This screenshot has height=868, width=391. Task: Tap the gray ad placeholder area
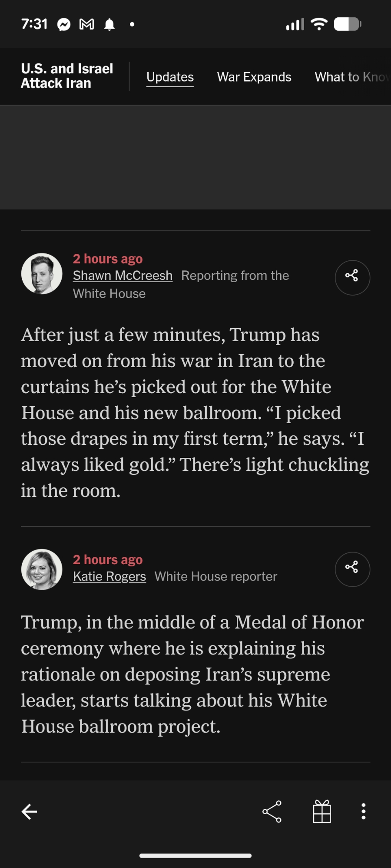coord(195,157)
